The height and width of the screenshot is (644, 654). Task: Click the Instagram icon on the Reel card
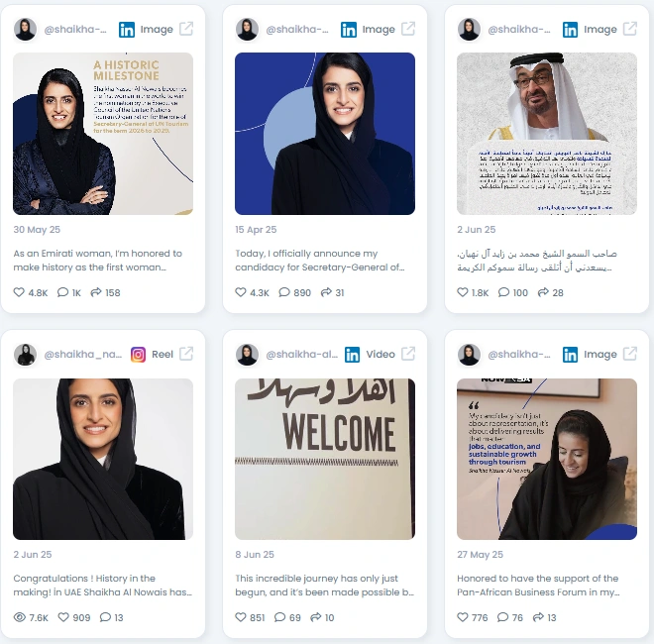coord(138,355)
